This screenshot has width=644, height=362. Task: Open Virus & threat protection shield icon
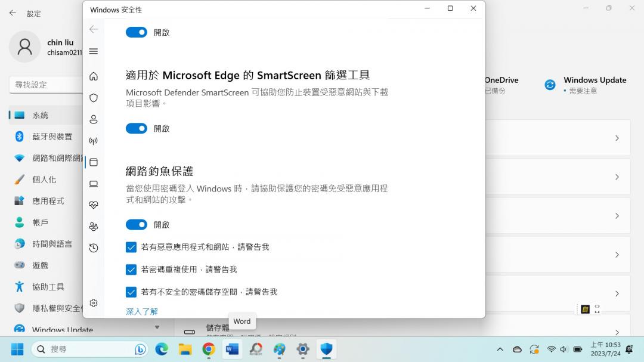pyautogui.click(x=93, y=98)
